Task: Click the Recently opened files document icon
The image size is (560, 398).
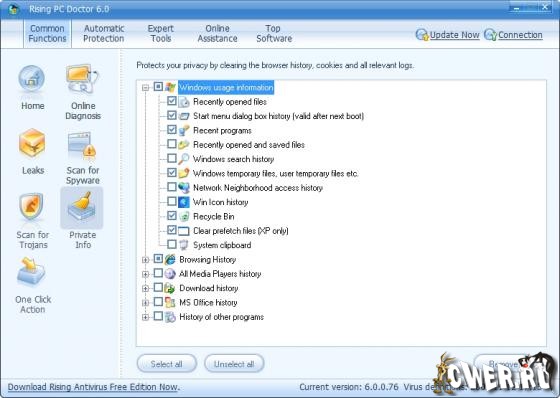Action: pyautogui.click(x=184, y=102)
